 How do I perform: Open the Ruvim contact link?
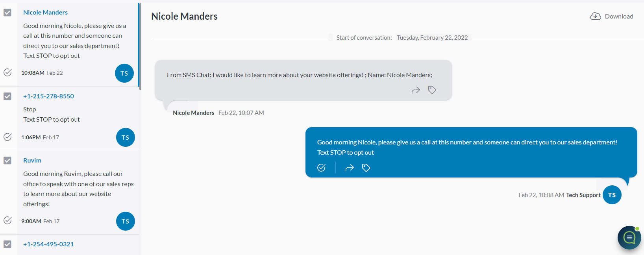click(32, 161)
